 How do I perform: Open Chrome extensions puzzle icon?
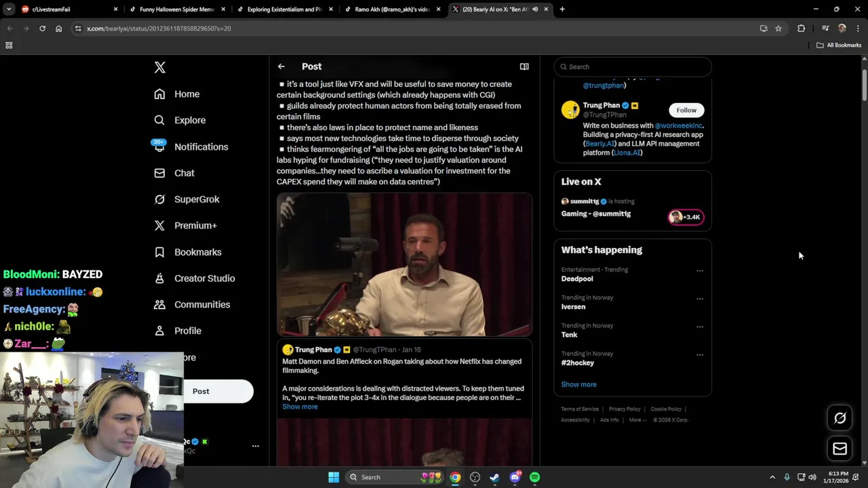click(802, 28)
